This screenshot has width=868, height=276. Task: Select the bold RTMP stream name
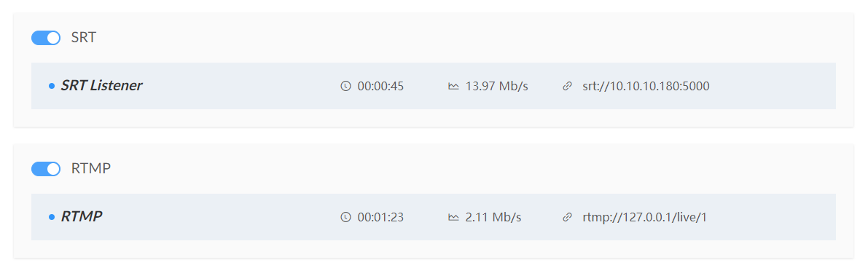82,216
